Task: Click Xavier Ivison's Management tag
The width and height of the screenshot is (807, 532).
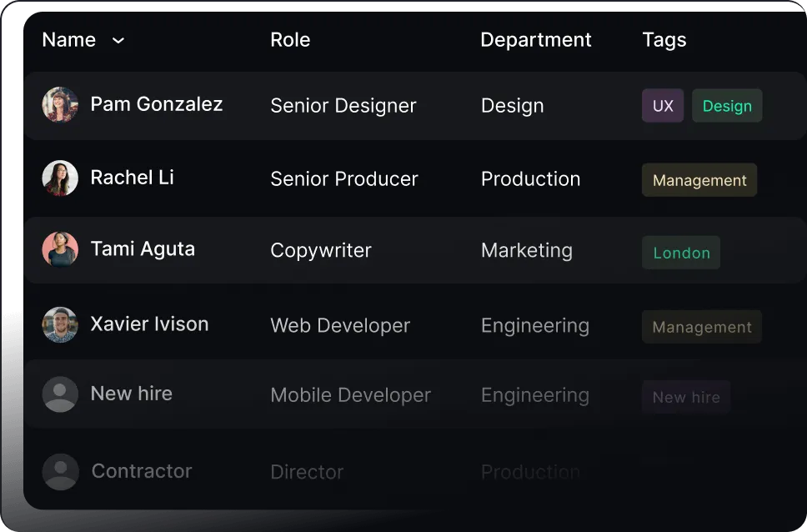Action: 702,327
